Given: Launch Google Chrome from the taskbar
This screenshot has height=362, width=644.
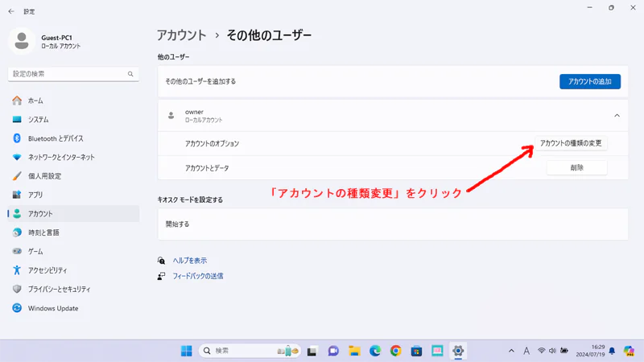Looking at the screenshot, I should click(396, 351).
